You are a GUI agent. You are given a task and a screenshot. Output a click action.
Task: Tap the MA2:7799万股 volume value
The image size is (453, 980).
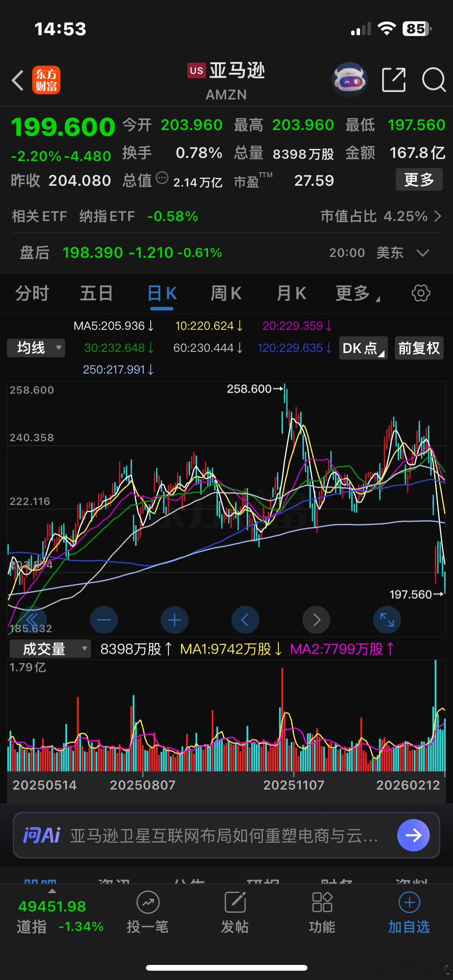point(342,649)
